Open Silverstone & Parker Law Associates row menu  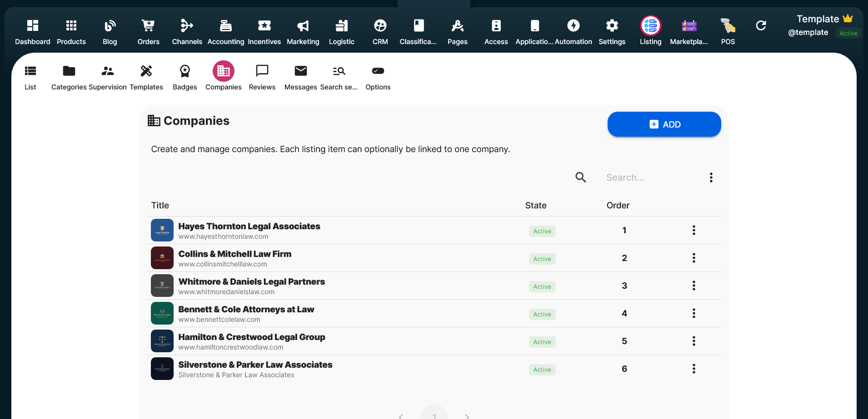click(694, 369)
